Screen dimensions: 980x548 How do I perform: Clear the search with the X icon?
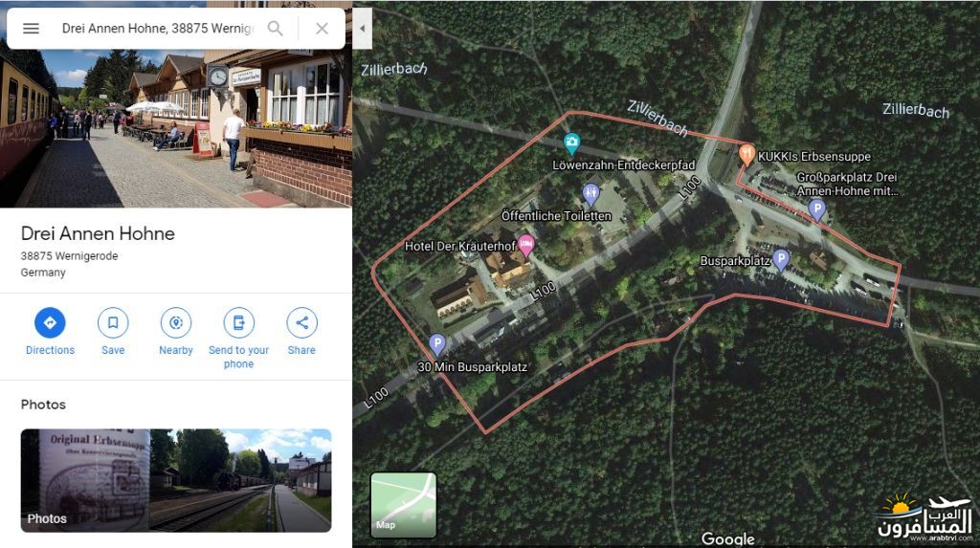point(322,28)
